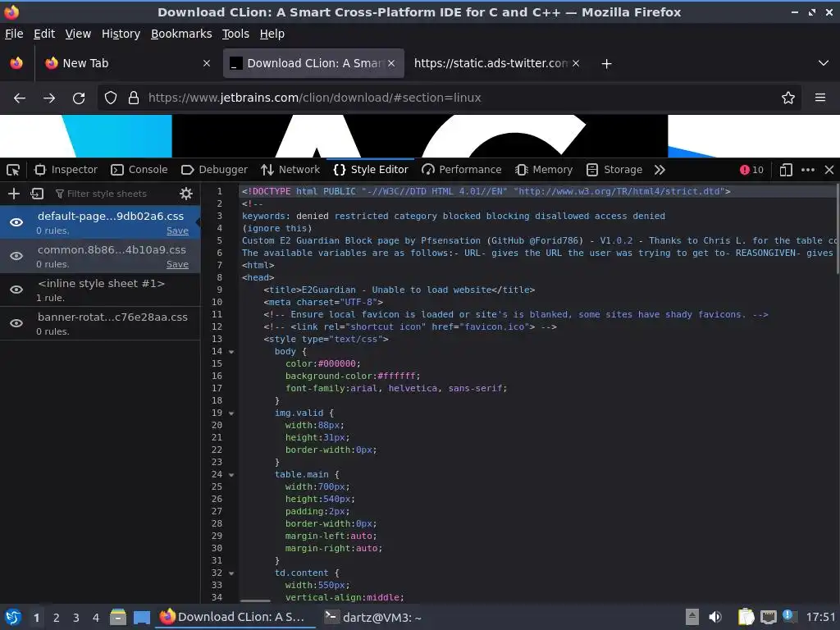Screen dimensions: 840x630
Task: Click color value #000000 in code
Action: [x=336, y=363]
